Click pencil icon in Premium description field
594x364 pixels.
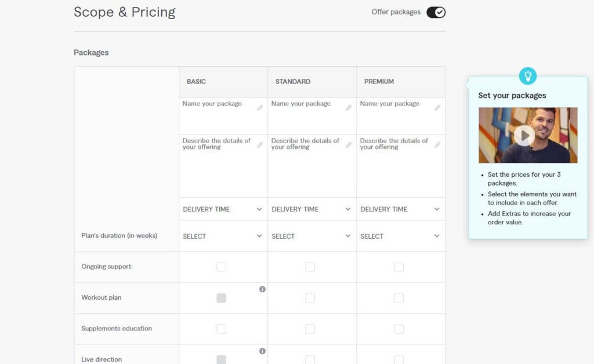pos(437,145)
